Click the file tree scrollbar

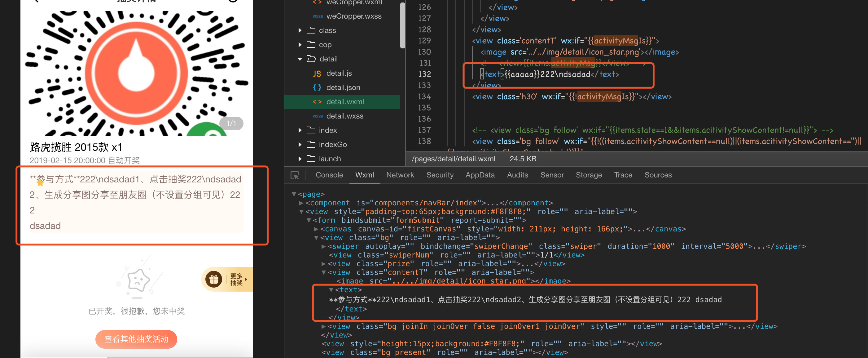click(x=402, y=25)
